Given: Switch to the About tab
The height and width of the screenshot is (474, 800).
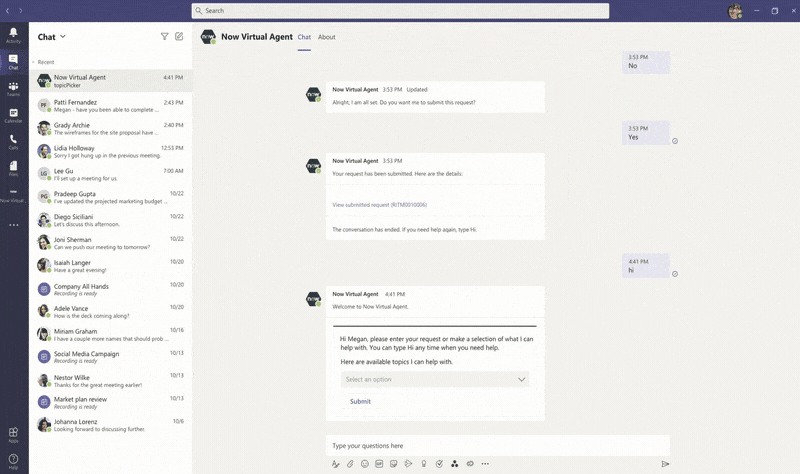Looking at the screenshot, I should [x=326, y=37].
